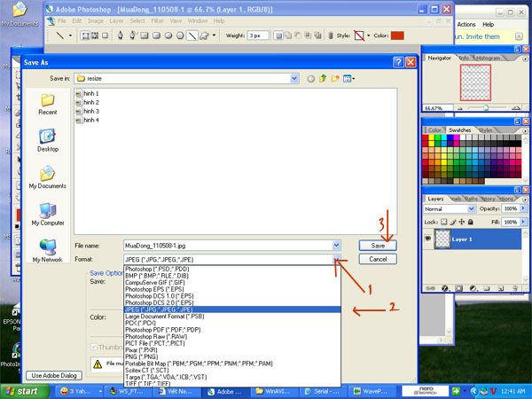532x399 pixels.
Task: Select the Paths mode icon
Action: pyautogui.click(x=95, y=35)
